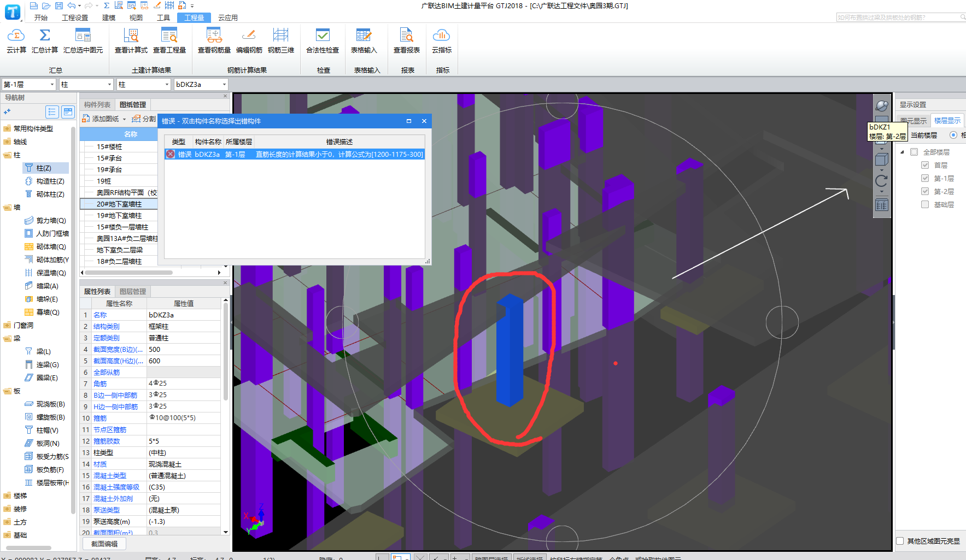
Task: Collapse the 柱 folder in navigation tree
Action: [x=7, y=155]
